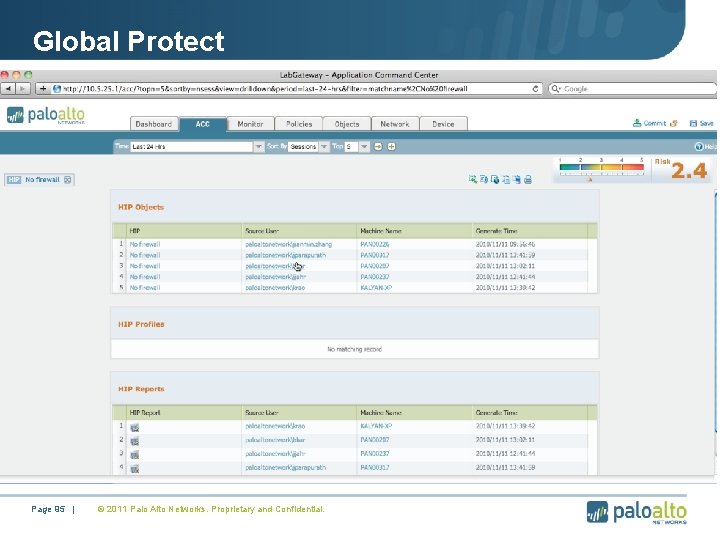The image size is (720, 540).
Task: Click the browser add bookmark plus button
Action: [x=43, y=89]
